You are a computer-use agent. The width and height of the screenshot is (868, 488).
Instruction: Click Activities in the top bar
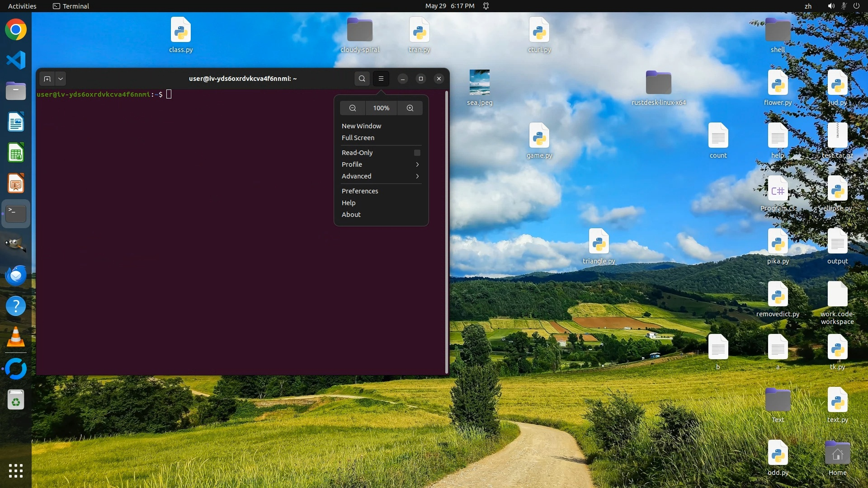click(22, 6)
